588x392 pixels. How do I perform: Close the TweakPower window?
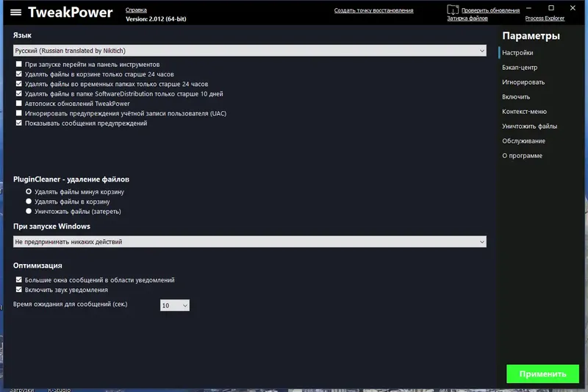coord(573,7)
